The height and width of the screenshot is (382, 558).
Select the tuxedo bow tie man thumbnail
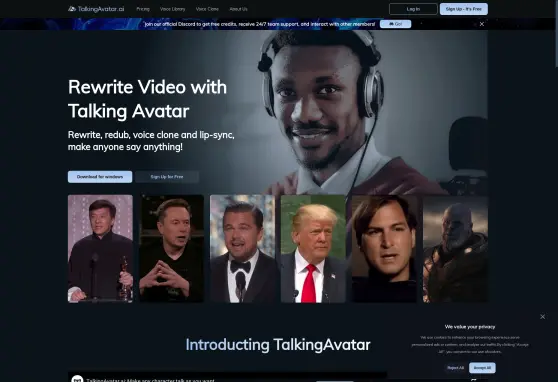click(x=242, y=248)
